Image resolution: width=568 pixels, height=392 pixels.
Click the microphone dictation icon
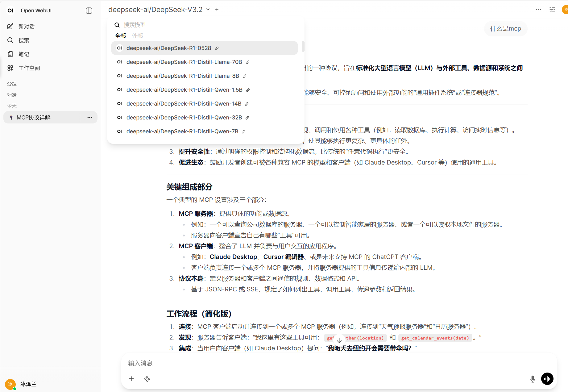tap(533, 379)
